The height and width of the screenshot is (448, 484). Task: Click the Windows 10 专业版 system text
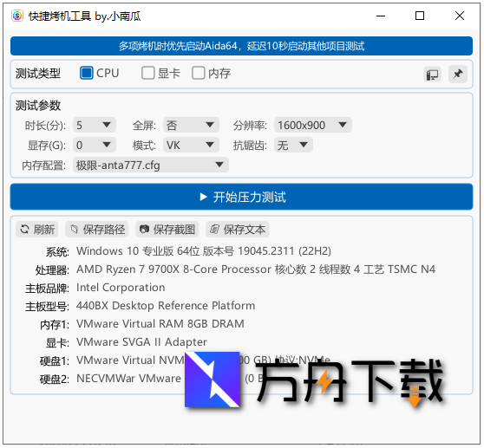(x=204, y=251)
